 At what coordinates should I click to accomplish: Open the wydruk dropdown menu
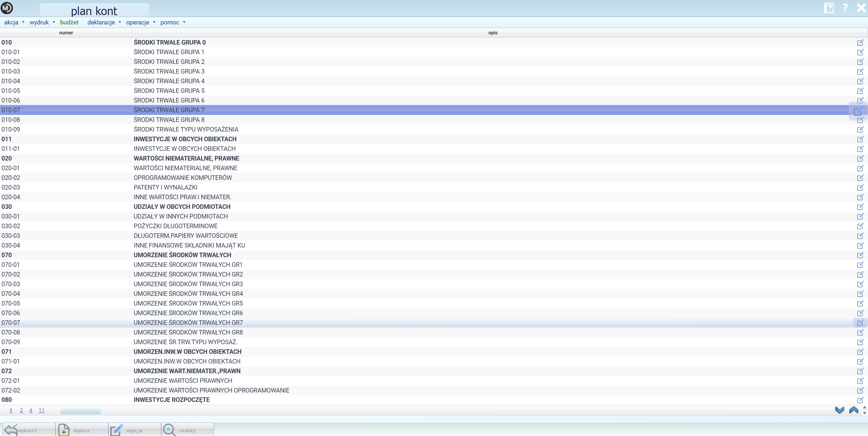click(42, 22)
